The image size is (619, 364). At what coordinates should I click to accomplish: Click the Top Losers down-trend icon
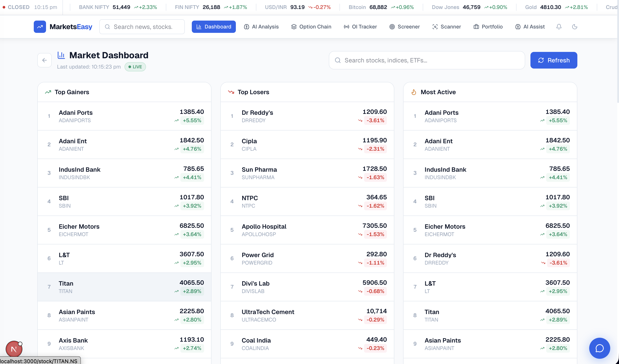tap(231, 92)
